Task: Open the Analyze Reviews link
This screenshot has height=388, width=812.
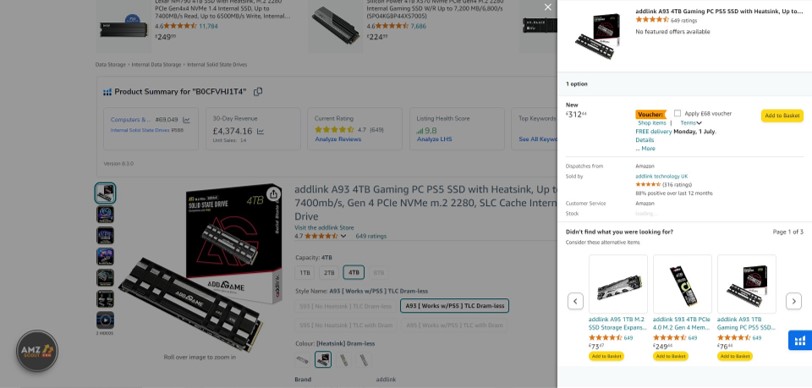Action: [338, 139]
